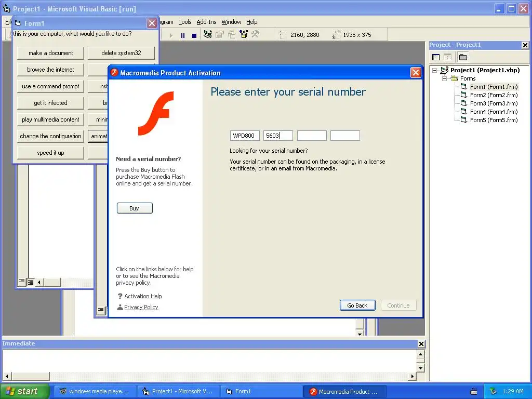Open the Help menu

pos(252,22)
